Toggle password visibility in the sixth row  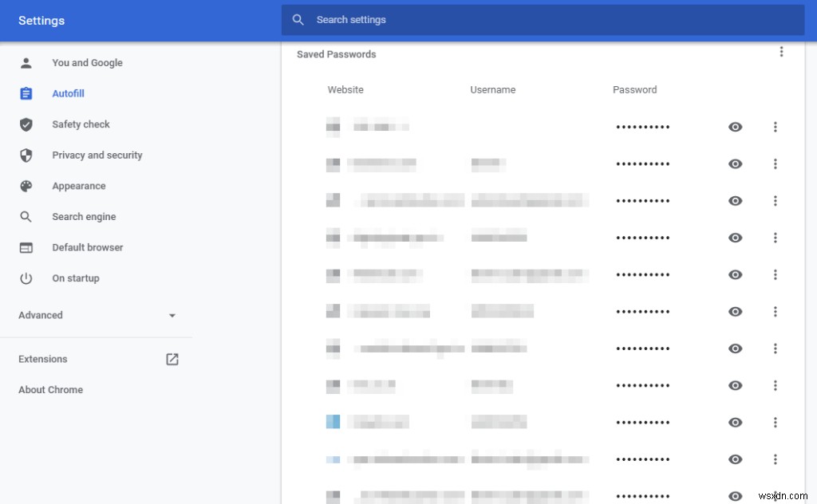pos(735,312)
